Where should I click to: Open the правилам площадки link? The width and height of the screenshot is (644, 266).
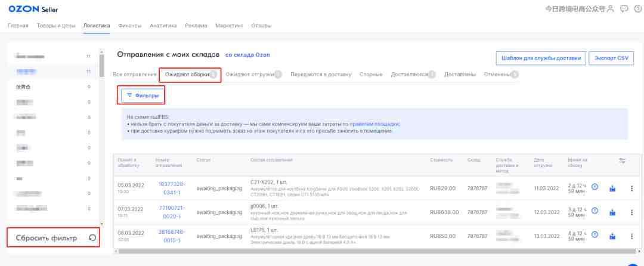tap(374, 123)
